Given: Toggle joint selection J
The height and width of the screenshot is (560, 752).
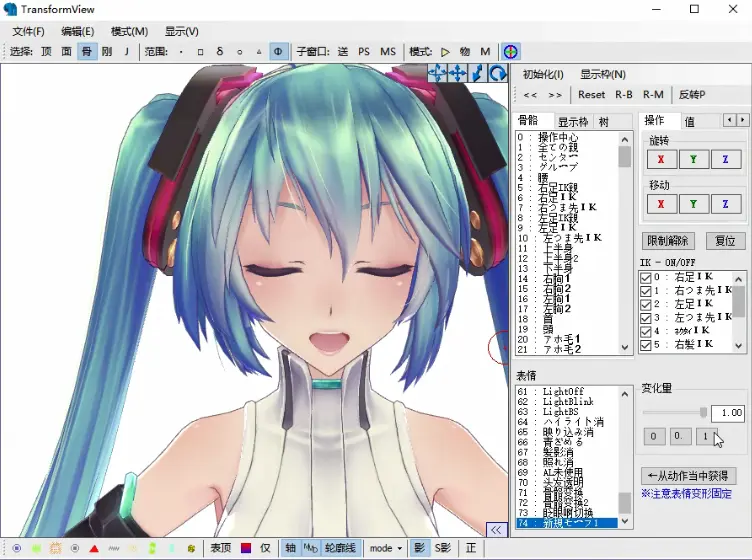Looking at the screenshot, I should click(127, 52).
